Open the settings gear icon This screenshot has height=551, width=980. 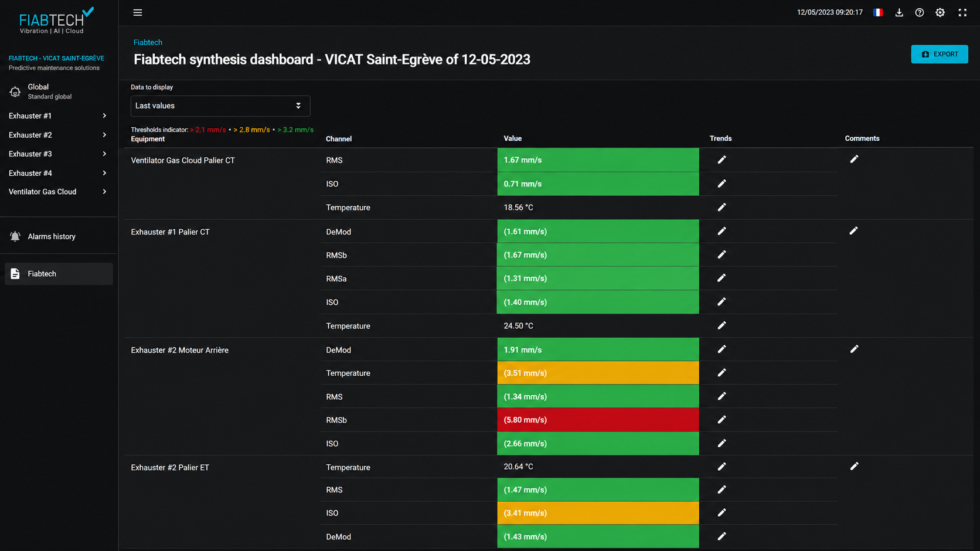click(940, 12)
